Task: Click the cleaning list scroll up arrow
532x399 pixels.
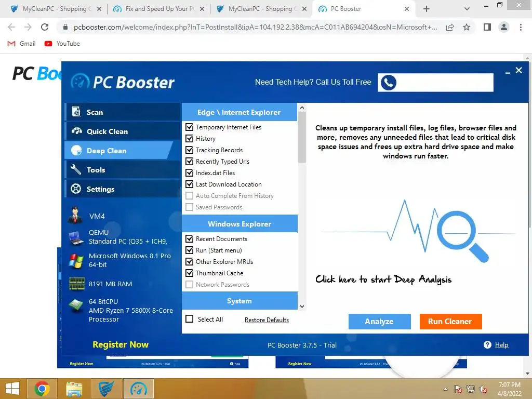Action: [x=302, y=108]
